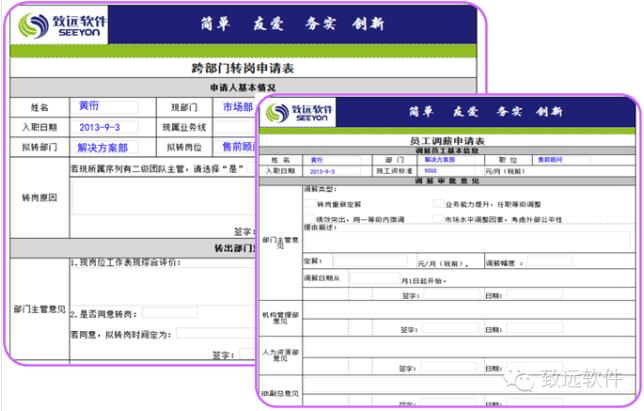
Task: Click the 调薪类型 label
Action: click(x=320, y=189)
